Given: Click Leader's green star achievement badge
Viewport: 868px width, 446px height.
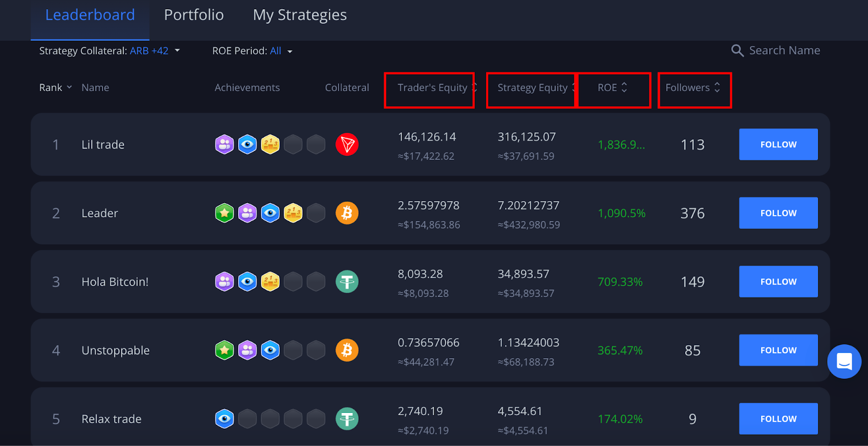Looking at the screenshot, I should click(225, 213).
